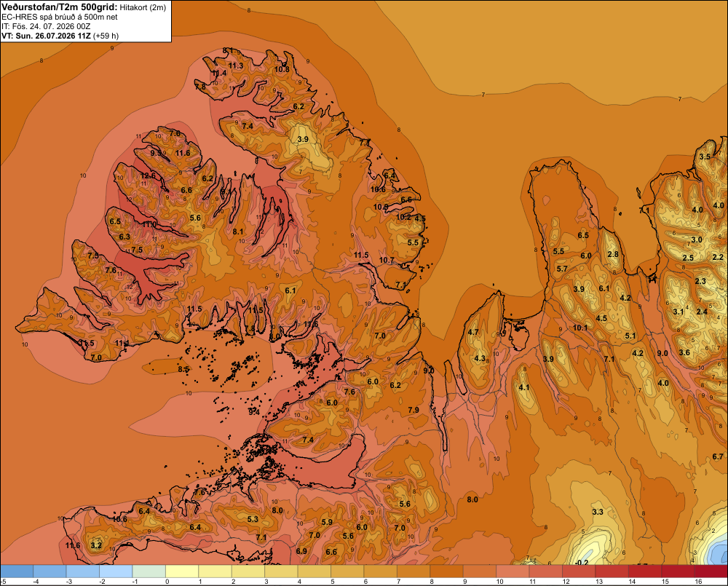The width and height of the screenshot is (728, 586).
Task: Select the 8.5 temperature label over the sea
Action: coord(183,369)
